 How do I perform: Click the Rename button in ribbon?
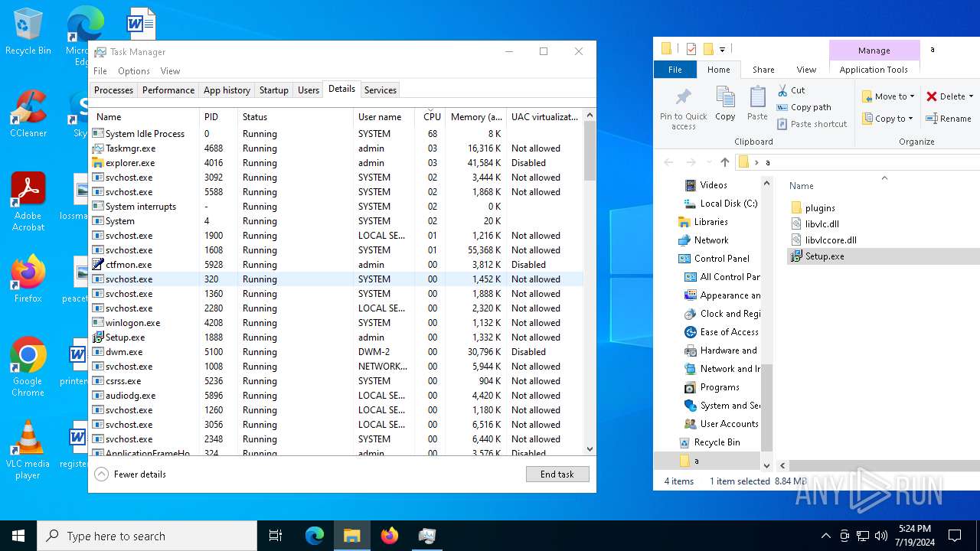tap(949, 119)
